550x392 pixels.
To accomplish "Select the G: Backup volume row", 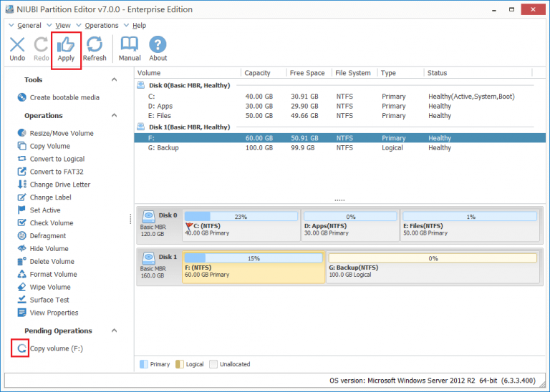I will click(x=339, y=148).
